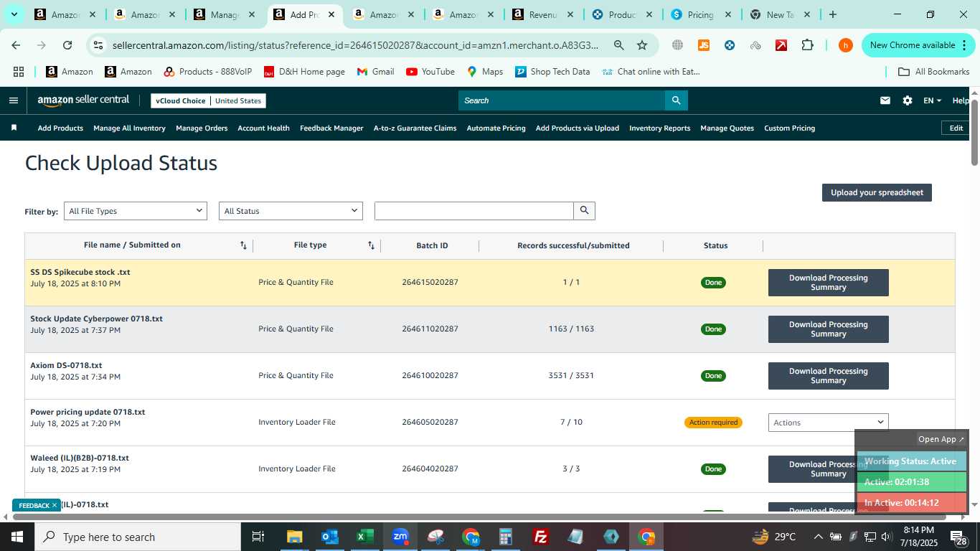Open Outlook from the taskbar
The width and height of the screenshot is (980, 551).
tap(329, 537)
